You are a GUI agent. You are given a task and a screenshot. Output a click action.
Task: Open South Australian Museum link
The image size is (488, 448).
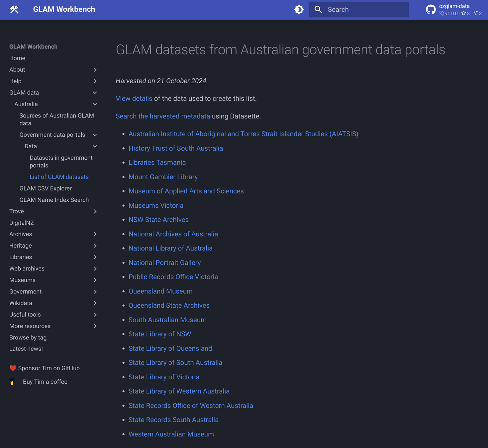tap(167, 320)
